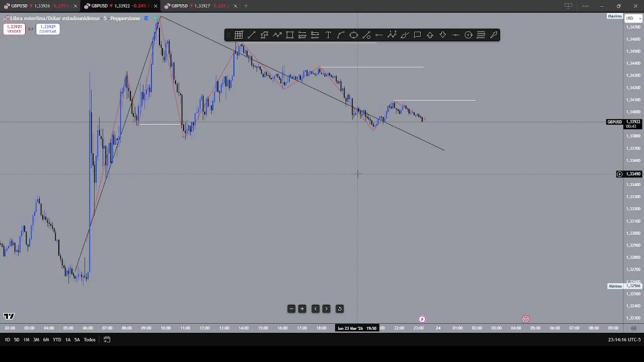The height and width of the screenshot is (362, 644).
Task: Reset the chart view
Action: point(340,309)
